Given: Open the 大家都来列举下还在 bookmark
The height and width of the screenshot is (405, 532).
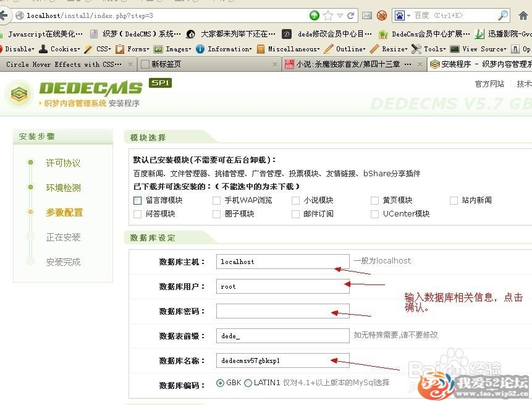Looking at the screenshot, I should [x=231, y=34].
